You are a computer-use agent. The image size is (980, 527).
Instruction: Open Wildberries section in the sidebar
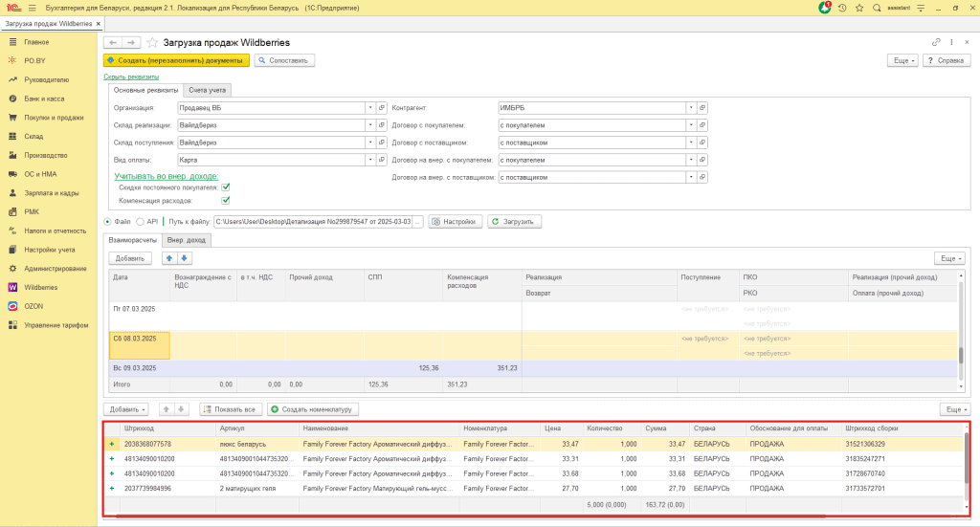[40, 287]
